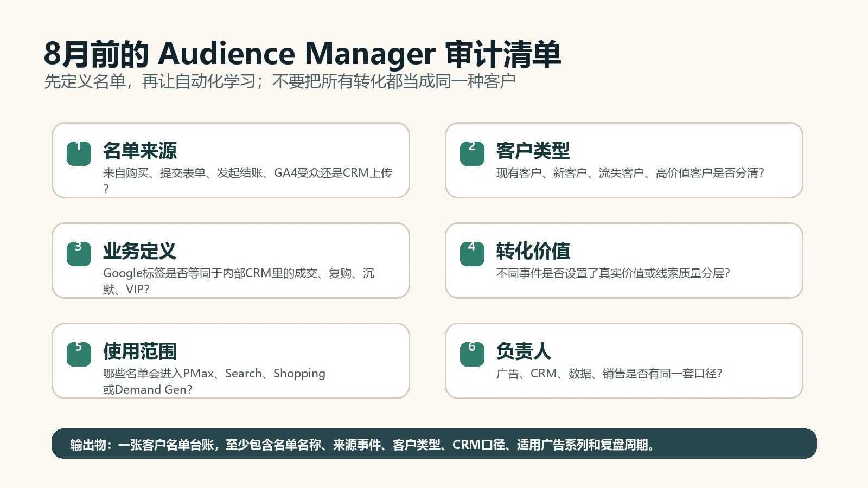The width and height of the screenshot is (868, 488).
Task: Click the 使用范围 card heading
Action: tap(140, 351)
